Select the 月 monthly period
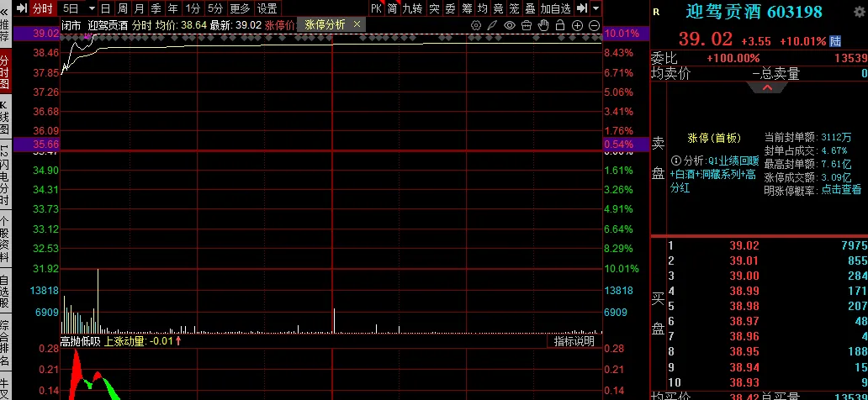Image resolution: width=868 pixels, height=400 pixels. [140, 8]
